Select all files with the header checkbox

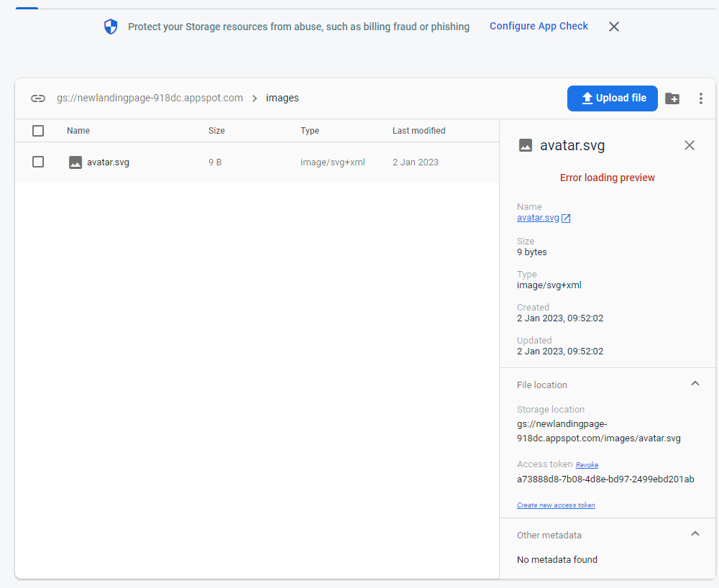(38, 131)
